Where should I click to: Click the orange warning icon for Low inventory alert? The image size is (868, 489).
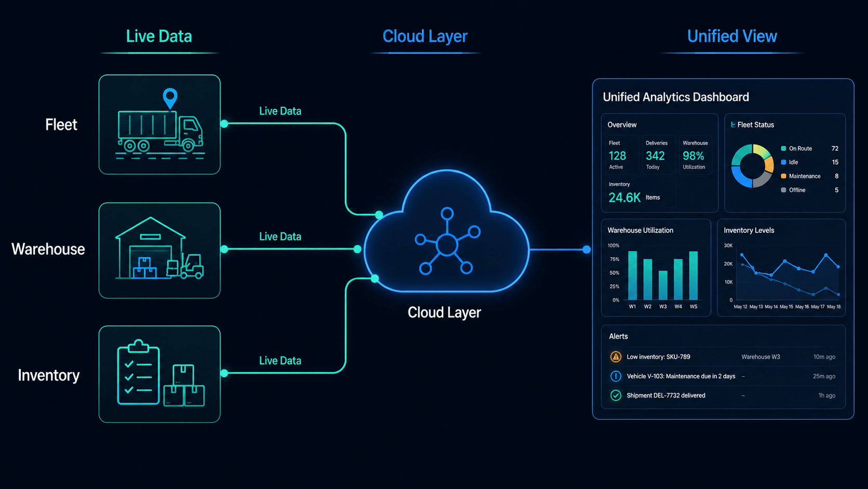(616, 357)
